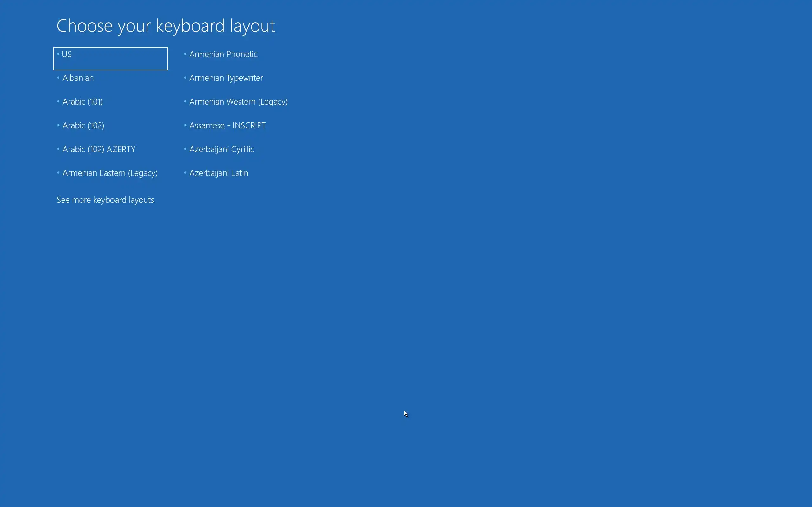Screen dimensions: 812x507
Task: Pick the Azerbaijani Latin layout
Action: (x=219, y=173)
